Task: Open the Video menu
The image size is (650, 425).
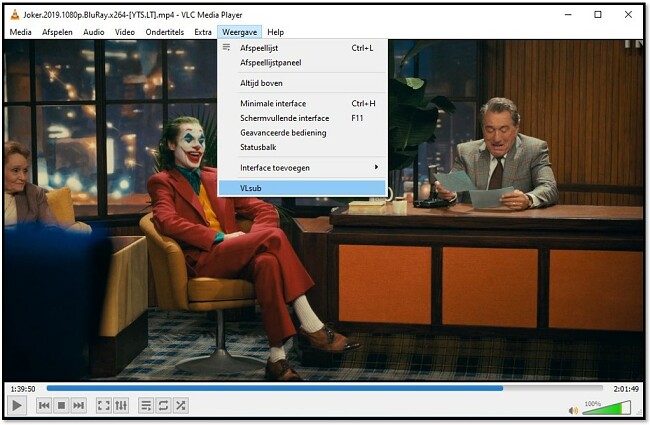Action: coord(125,32)
